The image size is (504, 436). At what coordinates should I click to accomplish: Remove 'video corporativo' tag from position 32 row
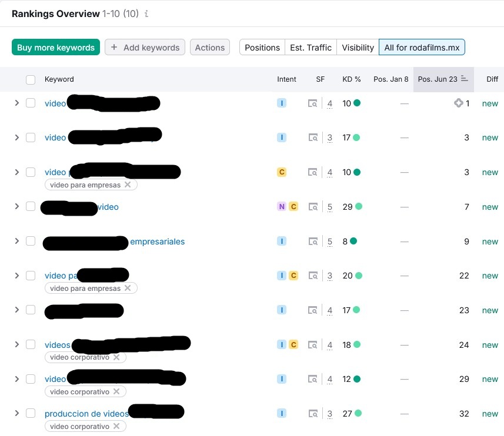pyautogui.click(x=116, y=427)
